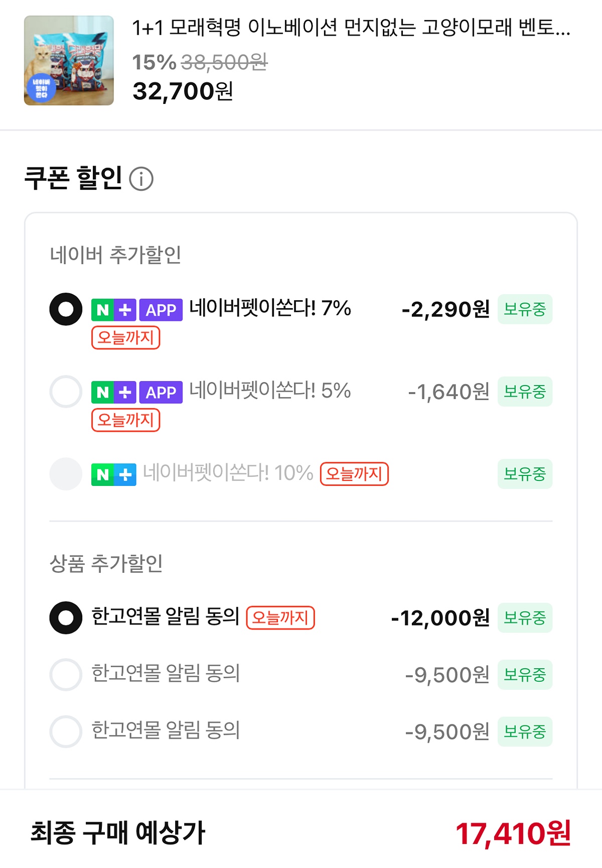
Task: Tap the APP badge on 5% coupon
Action: coord(161,392)
